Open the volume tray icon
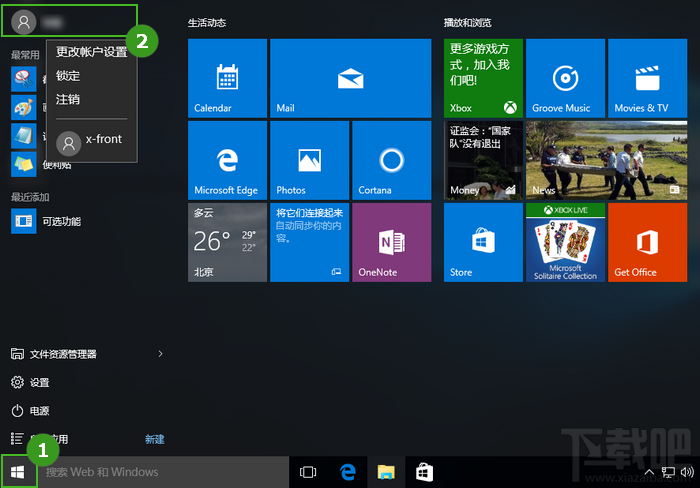The height and width of the screenshot is (488, 700). point(687,472)
